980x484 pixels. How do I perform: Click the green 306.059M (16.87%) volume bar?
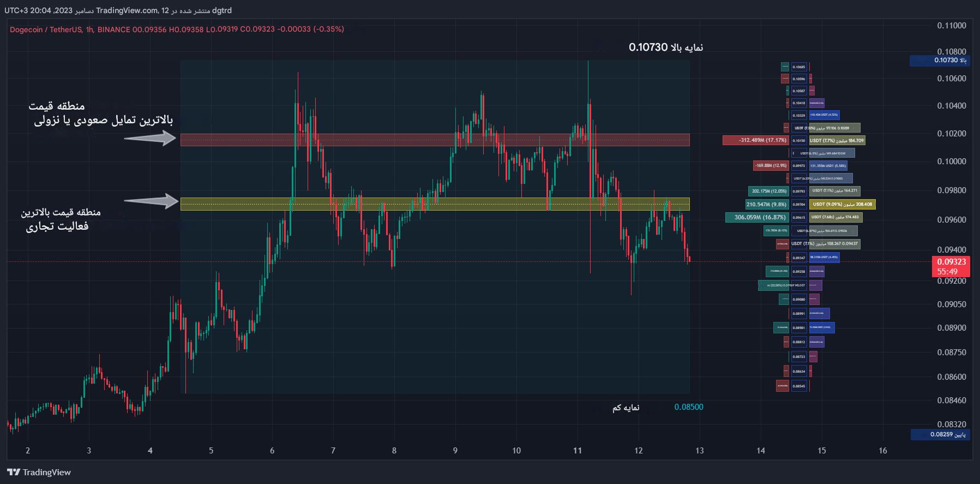(757, 217)
